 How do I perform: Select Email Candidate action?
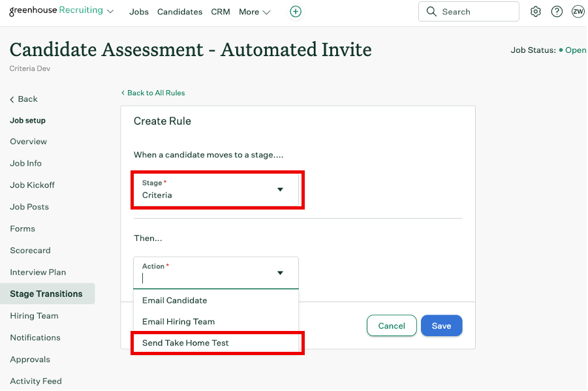click(175, 300)
